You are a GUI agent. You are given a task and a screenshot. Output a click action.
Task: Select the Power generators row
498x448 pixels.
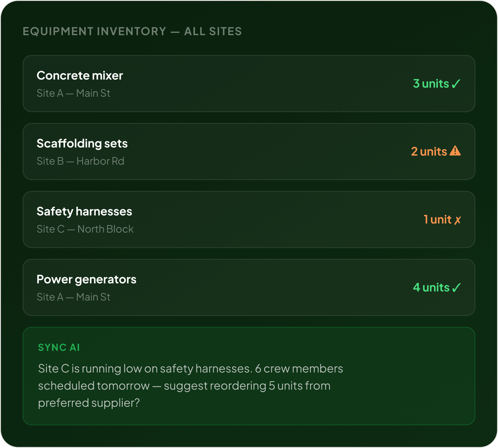tap(249, 287)
